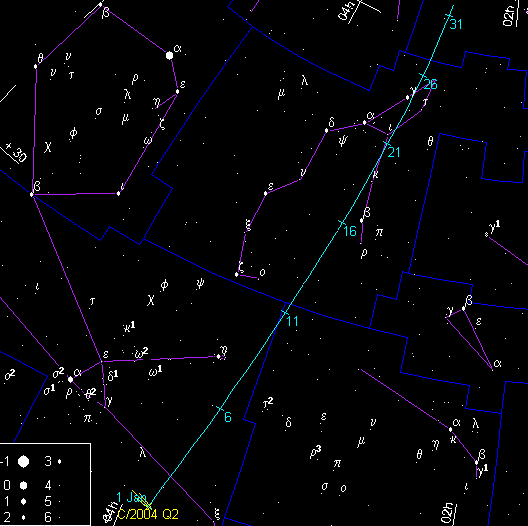Select the delta star in Perseus chain
The width and height of the screenshot is (528, 526).
pyautogui.click(x=326, y=130)
